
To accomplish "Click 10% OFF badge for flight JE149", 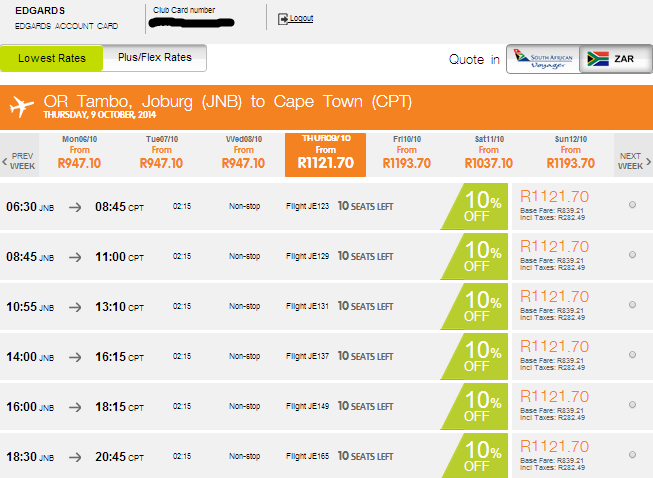I will (x=478, y=406).
